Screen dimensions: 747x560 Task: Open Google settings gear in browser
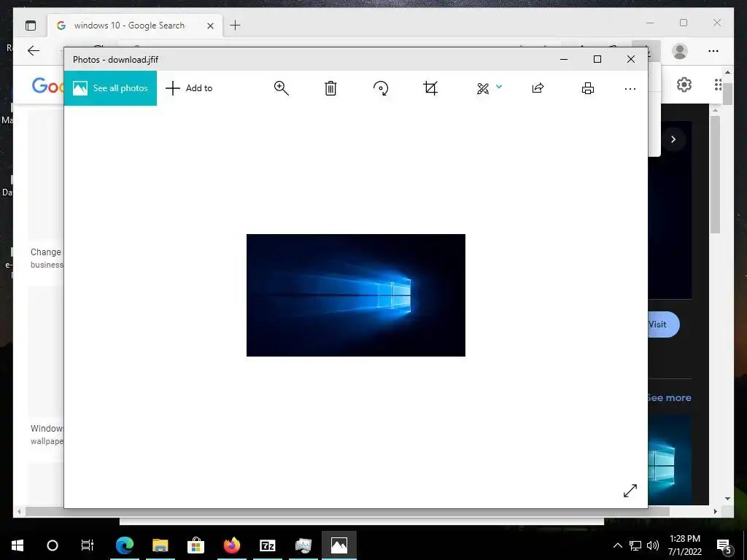point(684,85)
